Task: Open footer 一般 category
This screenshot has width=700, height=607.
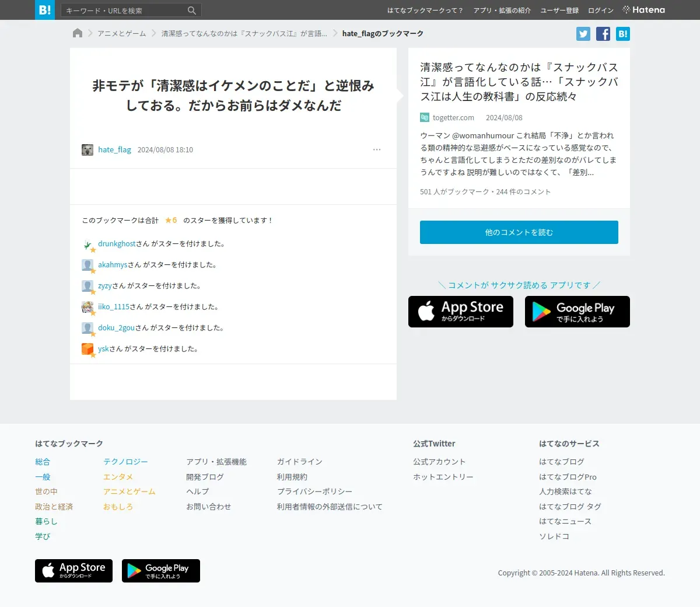Action: [x=43, y=477]
